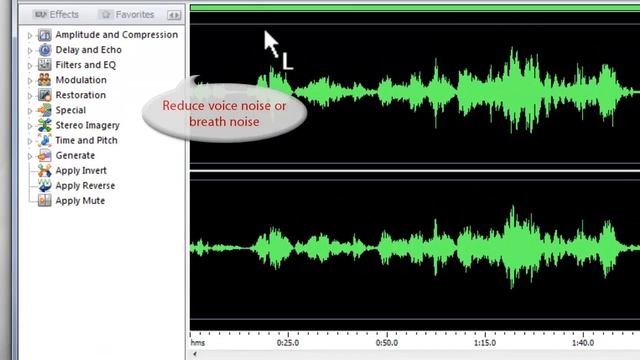Choose the 'Apply Mute' entry
The height and width of the screenshot is (360, 640).
click(80, 201)
